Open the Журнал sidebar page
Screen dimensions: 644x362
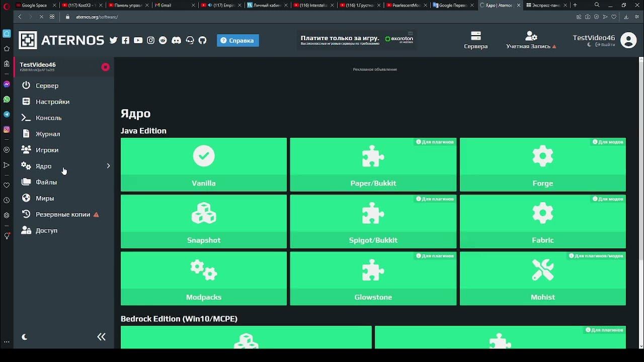click(64, 134)
